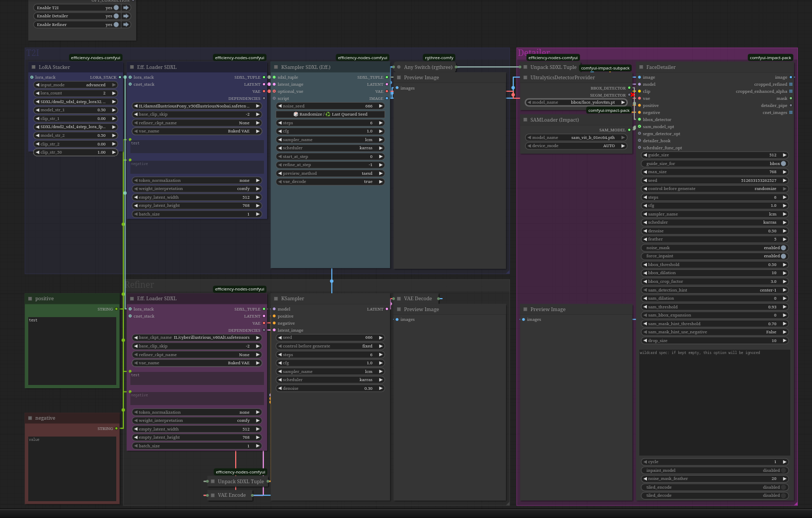812x518 pixels.
Task: Click the Randomize / Last Queued Seed button
Action: coord(330,115)
